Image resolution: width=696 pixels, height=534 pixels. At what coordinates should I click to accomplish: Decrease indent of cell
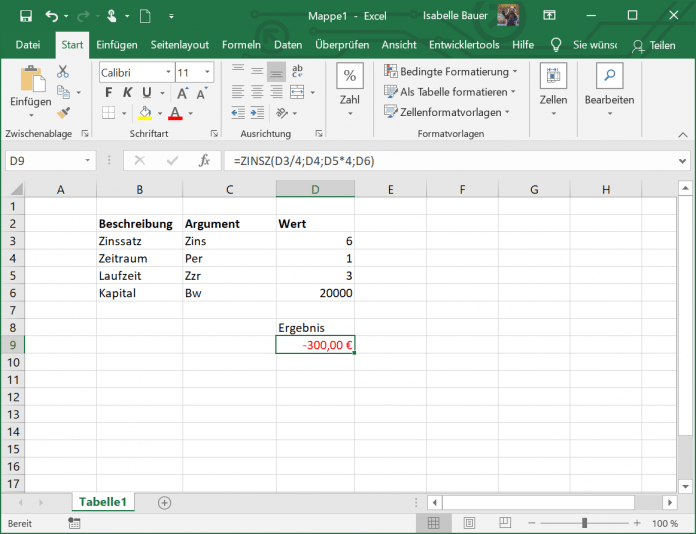[x=238, y=113]
